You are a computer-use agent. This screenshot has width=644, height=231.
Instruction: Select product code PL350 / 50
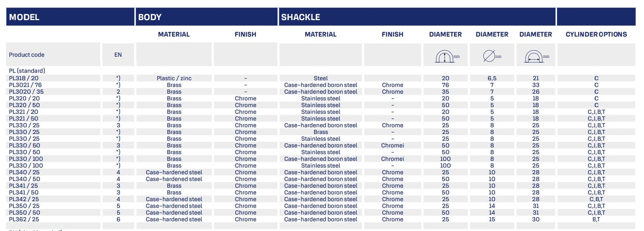click(x=25, y=212)
